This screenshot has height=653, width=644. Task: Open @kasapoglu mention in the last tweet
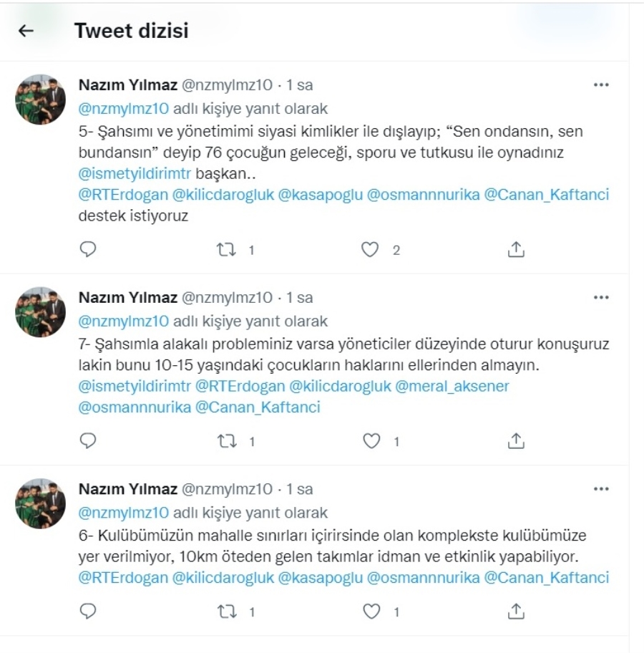click(320, 578)
